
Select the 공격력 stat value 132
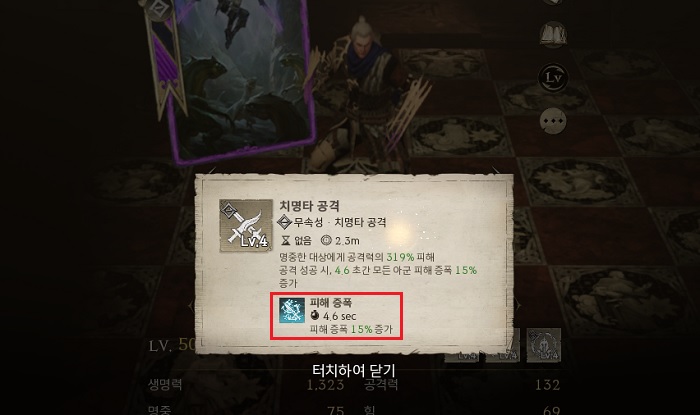click(x=547, y=385)
